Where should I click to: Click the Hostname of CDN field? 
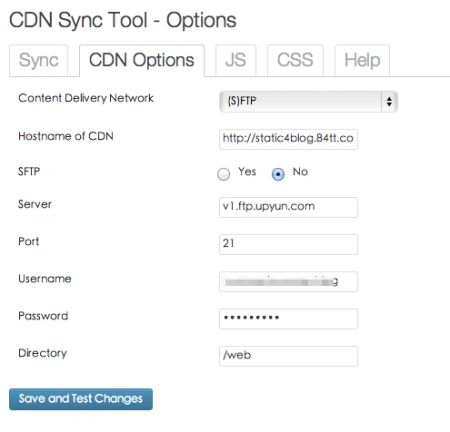pyautogui.click(x=288, y=139)
